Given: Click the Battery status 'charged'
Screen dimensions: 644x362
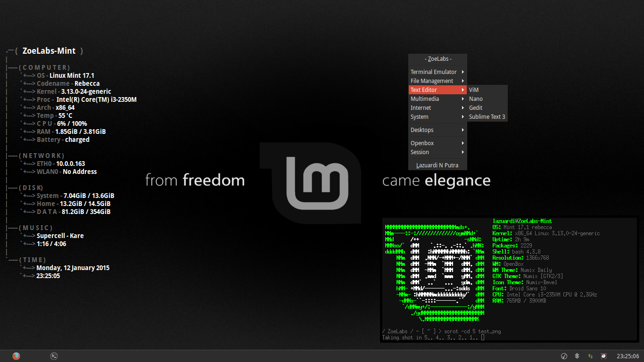Looking at the screenshot, I should 77,140.
